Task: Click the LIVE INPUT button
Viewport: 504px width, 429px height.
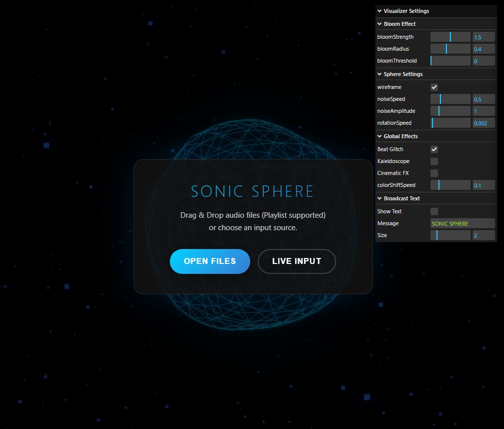Action: (296, 261)
